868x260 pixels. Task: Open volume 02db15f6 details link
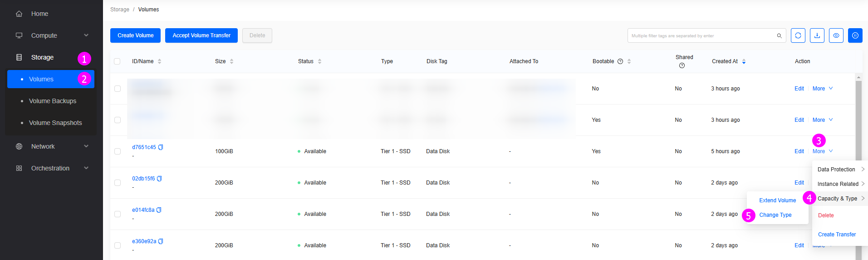click(x=143, y=179)
